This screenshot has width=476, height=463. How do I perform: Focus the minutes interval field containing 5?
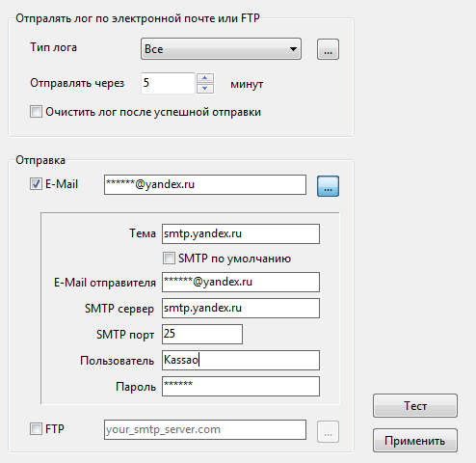[168, 83]
